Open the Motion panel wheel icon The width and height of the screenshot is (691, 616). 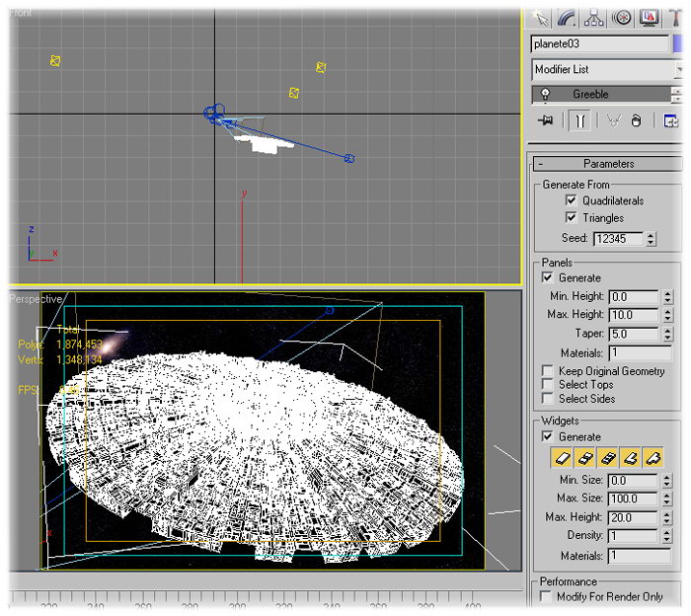click(x=622, y=17)
